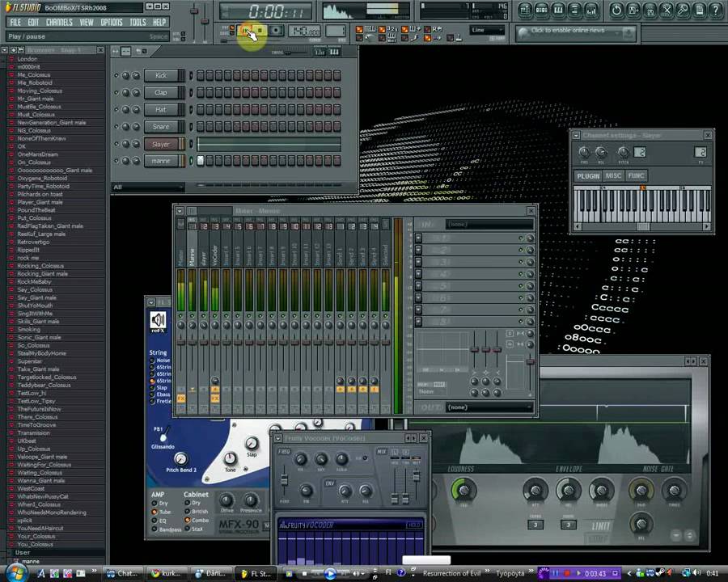Open the step sequencer window icon

(541, 10)
